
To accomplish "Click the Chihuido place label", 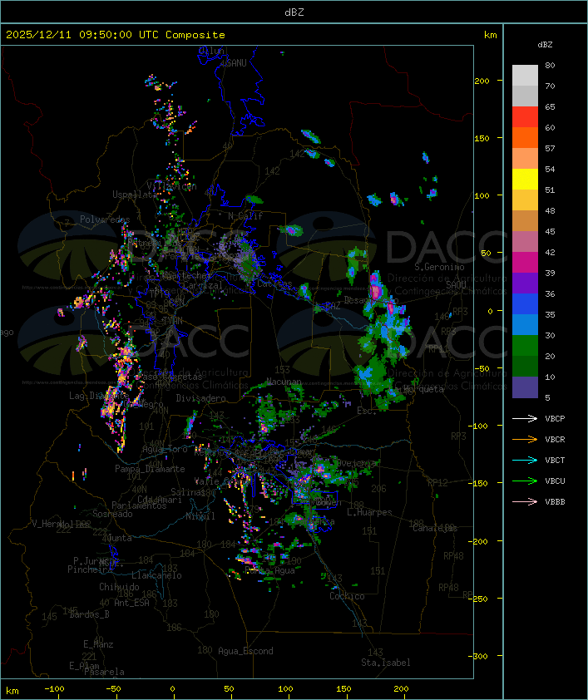I will pyautogui.click(x=119, y=587).
